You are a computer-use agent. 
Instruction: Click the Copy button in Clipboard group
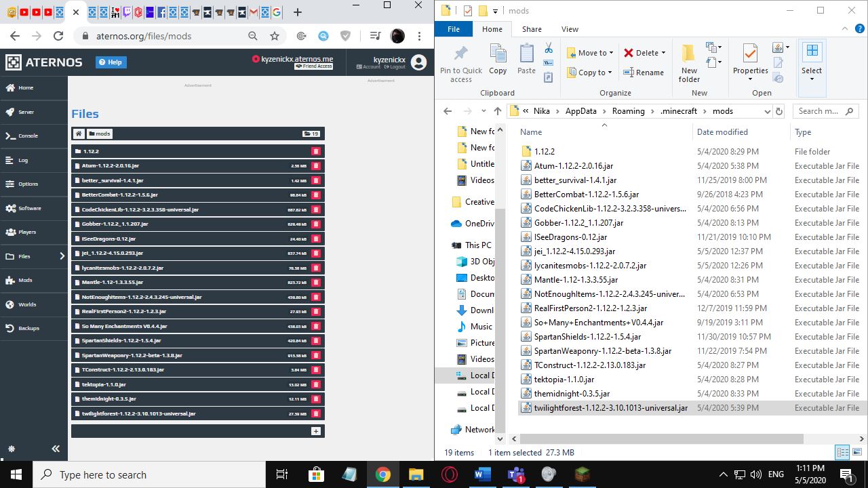pyautogui.click(x=498, y=60)
